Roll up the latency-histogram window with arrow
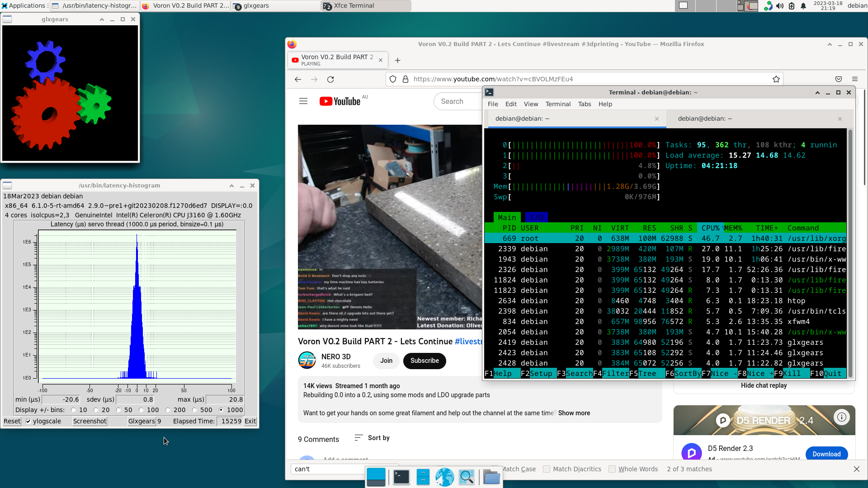868x488 pixels. tap(231, 186)
